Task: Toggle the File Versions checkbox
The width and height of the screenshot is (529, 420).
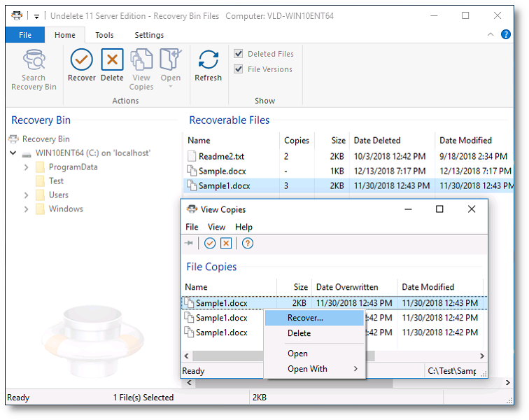Action: tap(238, 69)
